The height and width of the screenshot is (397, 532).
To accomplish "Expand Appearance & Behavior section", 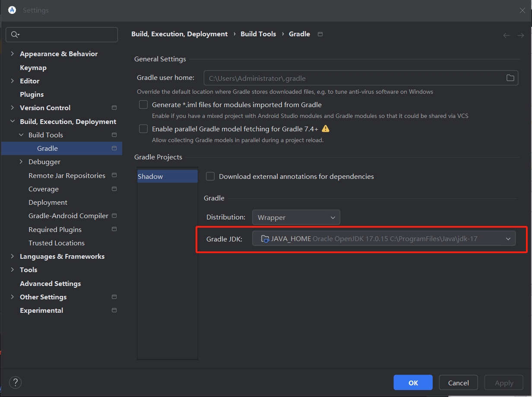I will (x=13, y=54).
